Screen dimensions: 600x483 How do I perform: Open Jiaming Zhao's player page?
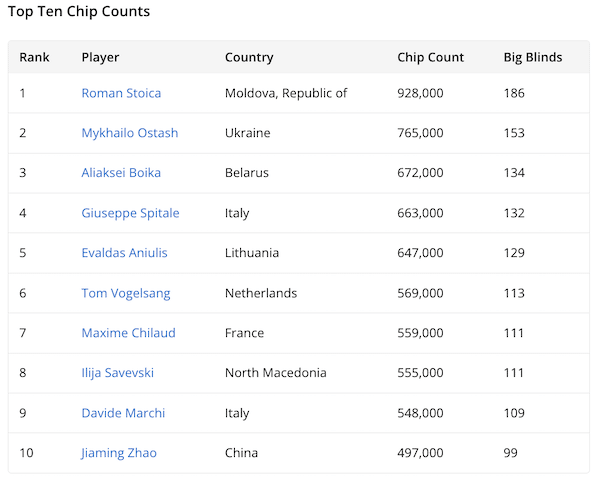tap(119, 453)
